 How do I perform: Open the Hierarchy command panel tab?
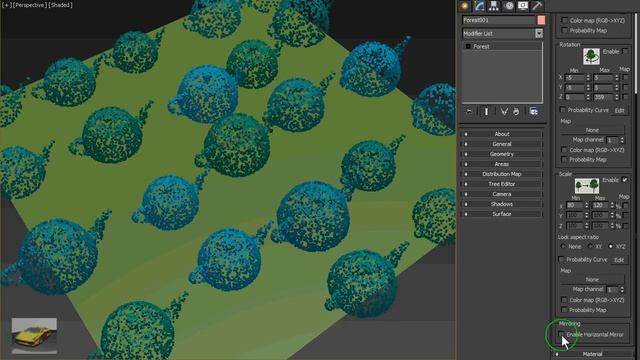click(493, 6)
